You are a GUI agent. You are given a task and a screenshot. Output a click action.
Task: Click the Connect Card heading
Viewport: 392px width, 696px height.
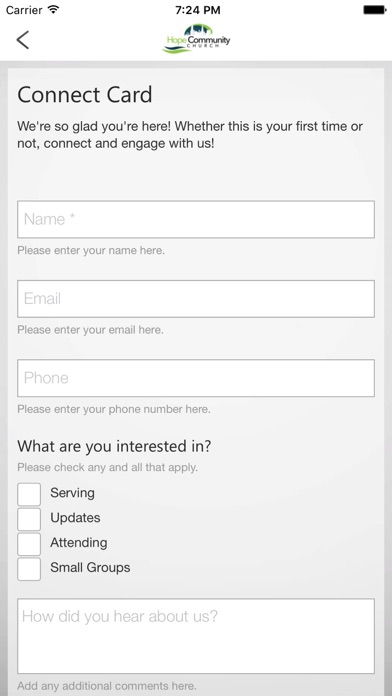point(85,95)
